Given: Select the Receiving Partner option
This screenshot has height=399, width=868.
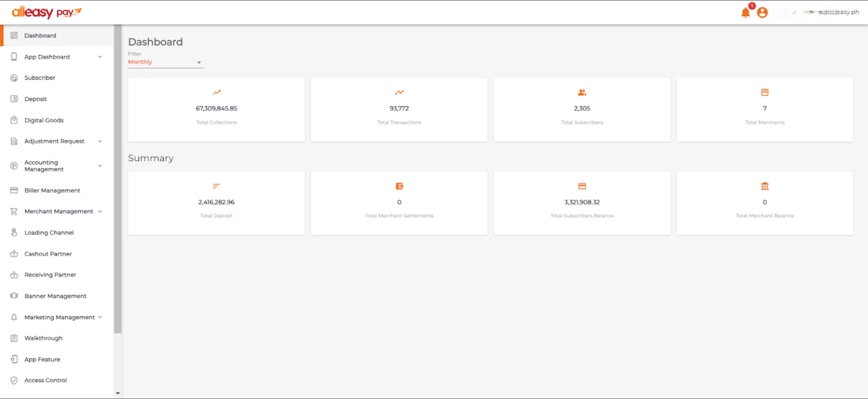Looking at the screenshot, I should point(50,275).
